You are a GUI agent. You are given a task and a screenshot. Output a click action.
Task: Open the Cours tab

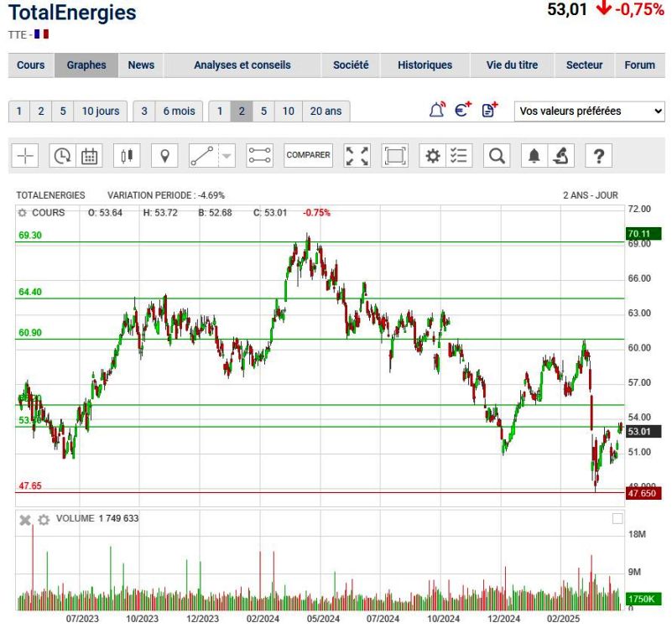tap(31, 65)
